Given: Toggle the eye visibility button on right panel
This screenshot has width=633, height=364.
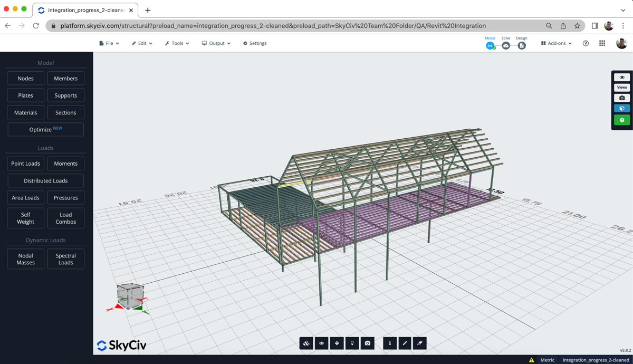Looking at the screenshot, I should [x=622, y=78].
